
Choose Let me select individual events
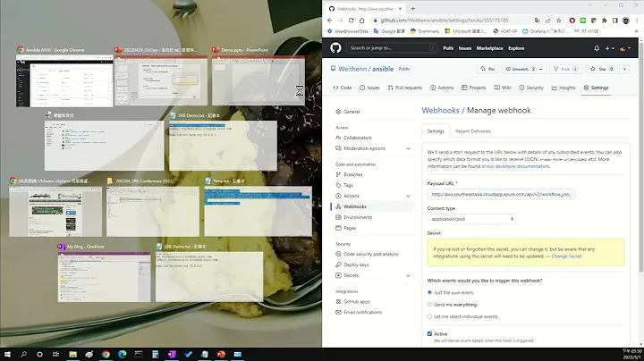click(429, 316)
